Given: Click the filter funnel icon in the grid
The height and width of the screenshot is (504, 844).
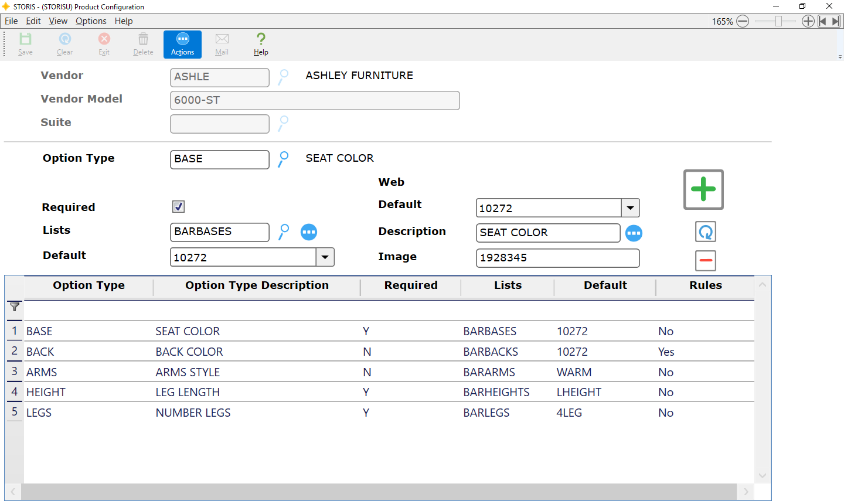Looking at the screenshot, I should tap(15, 307).
